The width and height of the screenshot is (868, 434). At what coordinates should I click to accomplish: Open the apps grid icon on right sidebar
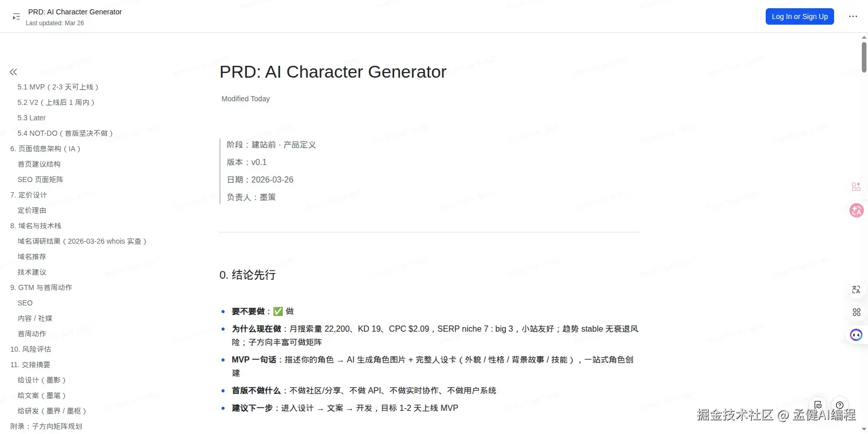[856, 312]
